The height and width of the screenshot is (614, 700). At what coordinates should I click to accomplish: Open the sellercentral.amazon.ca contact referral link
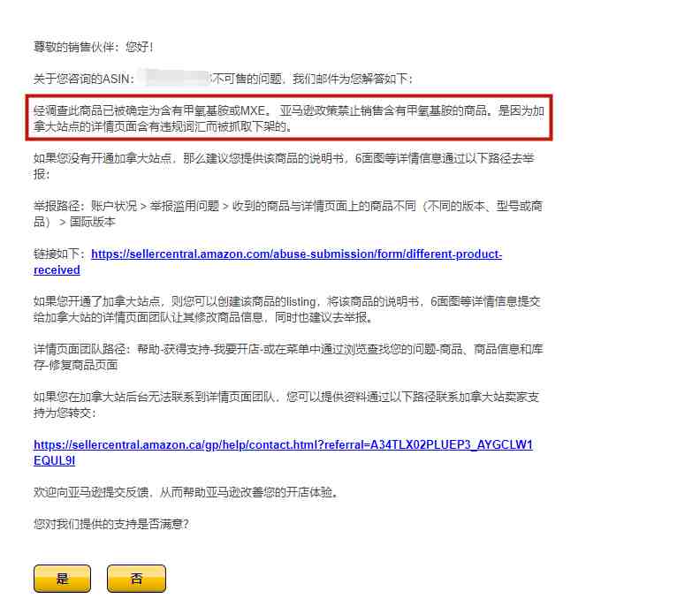pyautogui.click(x=283, y=452)
